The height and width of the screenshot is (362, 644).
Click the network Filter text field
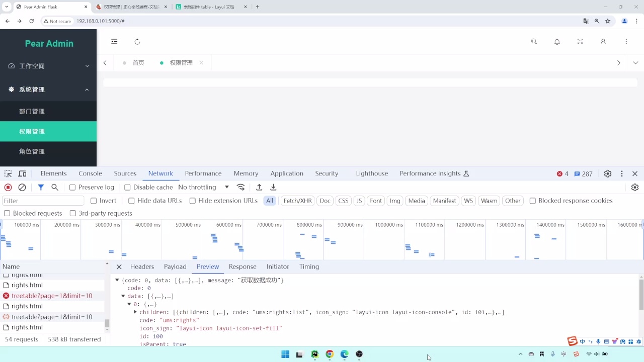(x=42, y=201)
